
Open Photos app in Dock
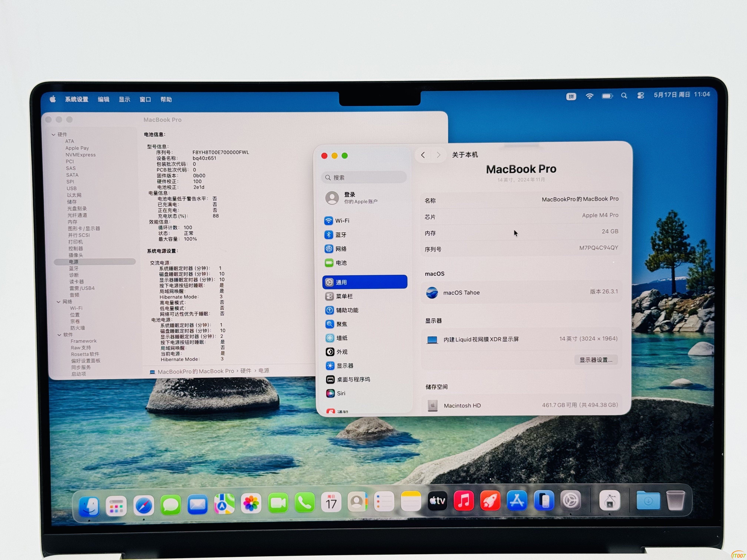pos(251,504)
